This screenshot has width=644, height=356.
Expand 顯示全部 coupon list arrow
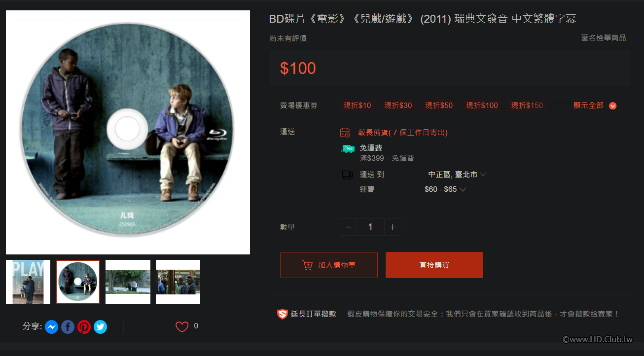pos(613,106)
